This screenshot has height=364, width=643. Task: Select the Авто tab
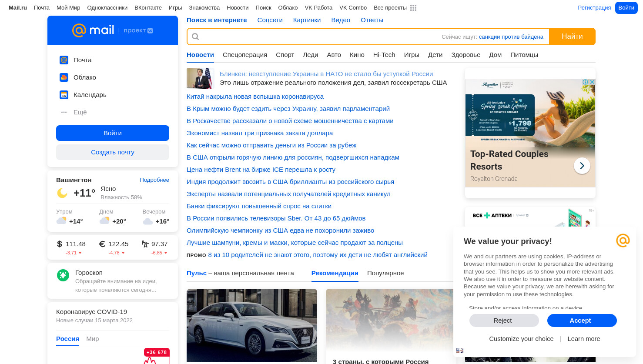(x=334, y=55)
